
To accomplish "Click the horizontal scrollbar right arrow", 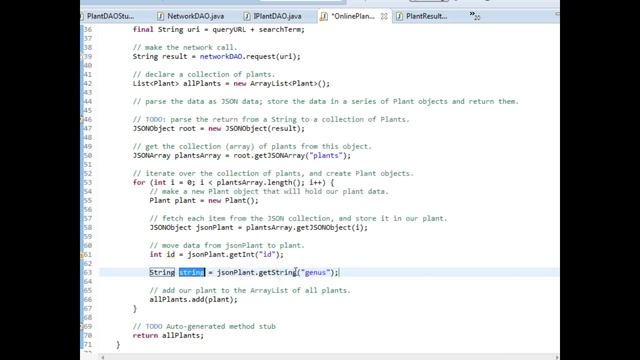I will pyautogui.click(x=556, y=357).
